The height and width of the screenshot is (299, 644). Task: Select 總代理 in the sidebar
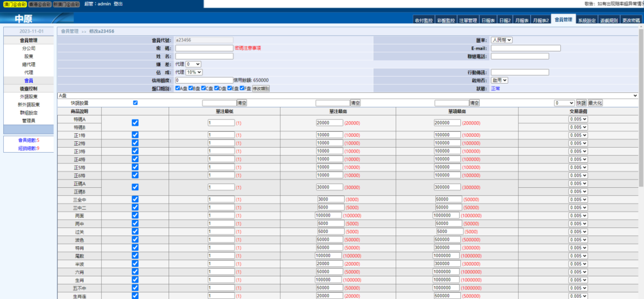tap(28, 64)
